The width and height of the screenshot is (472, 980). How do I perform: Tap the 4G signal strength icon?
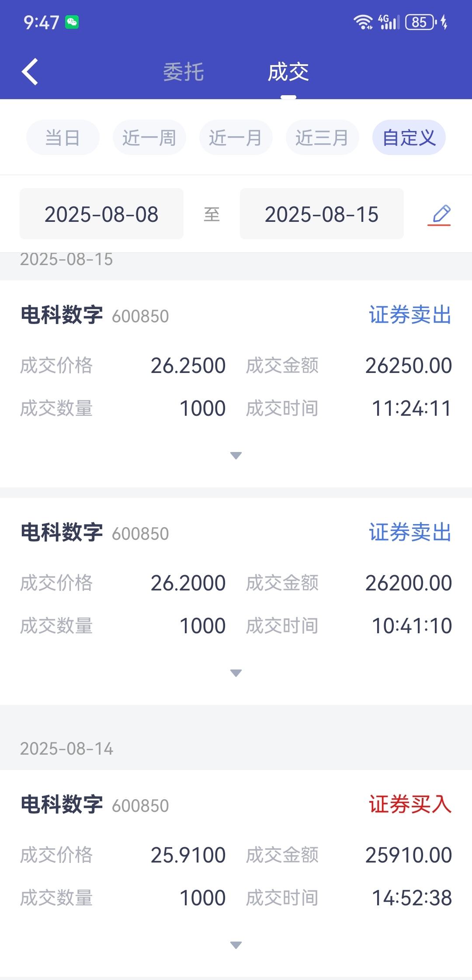pos(389,22)
